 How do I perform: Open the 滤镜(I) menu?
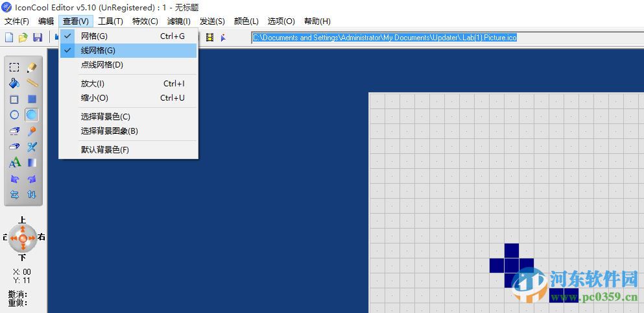pos(179,21)
